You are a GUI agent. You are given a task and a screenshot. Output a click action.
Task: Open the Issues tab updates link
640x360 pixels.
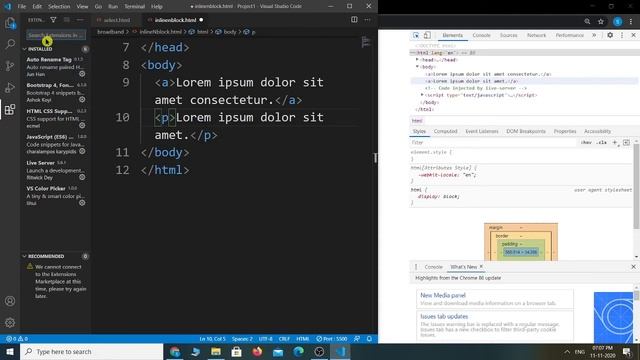(x=444, y=316)
